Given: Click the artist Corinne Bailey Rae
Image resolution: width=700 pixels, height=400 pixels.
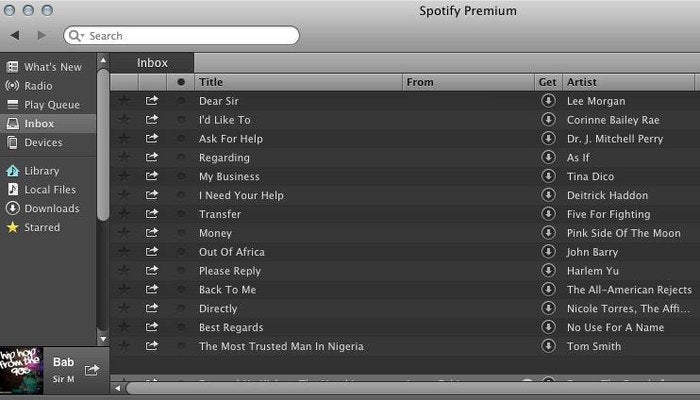Looking at the screenshot, I should coord(613,120).
